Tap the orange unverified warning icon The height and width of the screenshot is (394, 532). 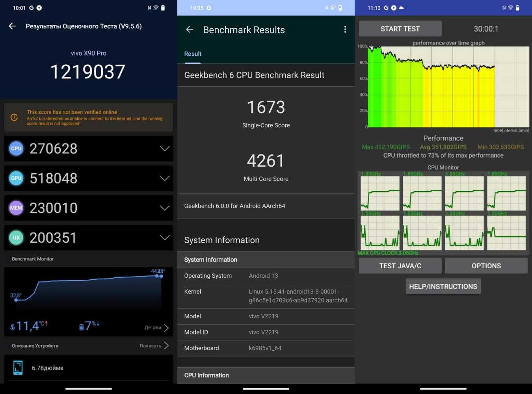(14, 117)
